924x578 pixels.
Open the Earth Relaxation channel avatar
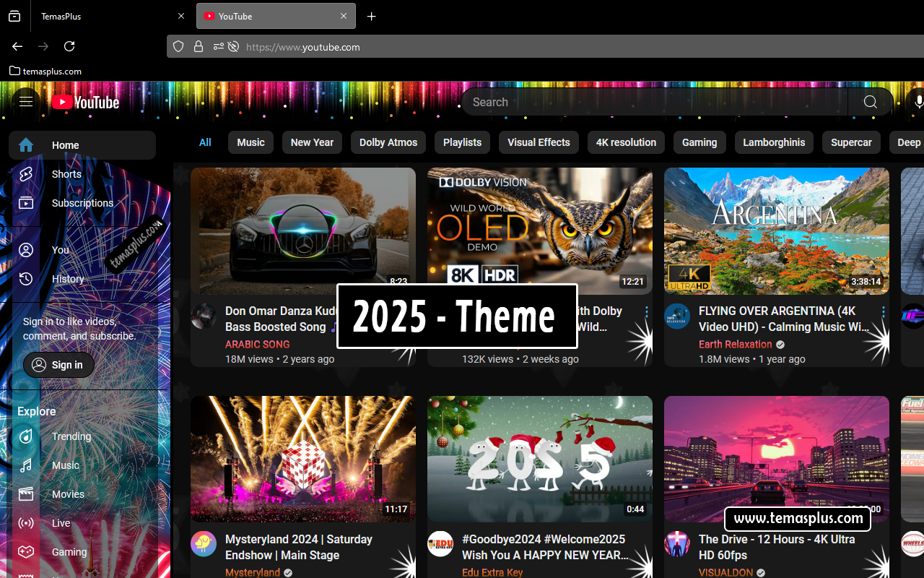click(x=677, y=316)
